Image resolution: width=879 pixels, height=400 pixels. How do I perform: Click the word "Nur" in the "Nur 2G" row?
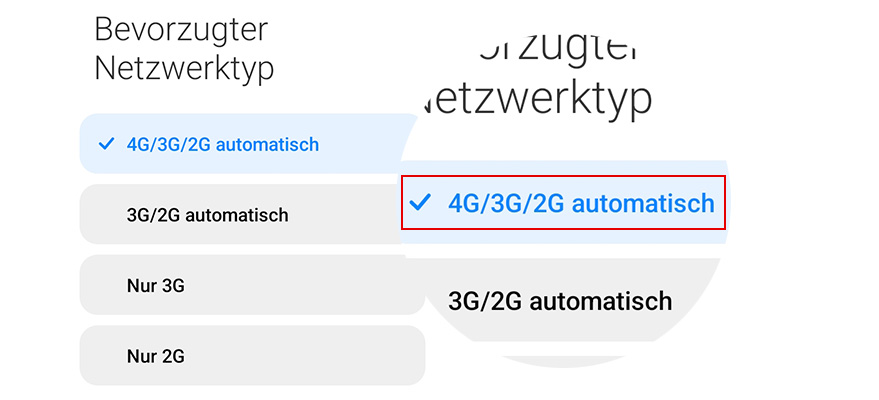point(141,356)
